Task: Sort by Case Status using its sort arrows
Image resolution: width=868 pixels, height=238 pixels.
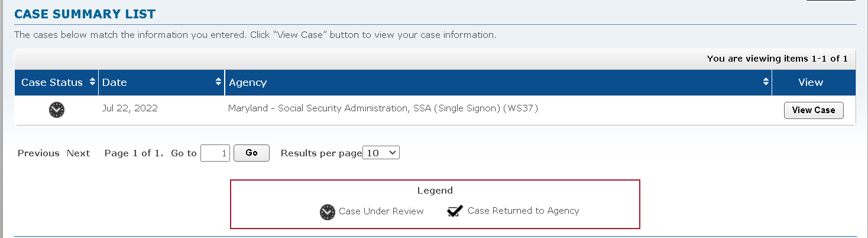Action: 92,82
